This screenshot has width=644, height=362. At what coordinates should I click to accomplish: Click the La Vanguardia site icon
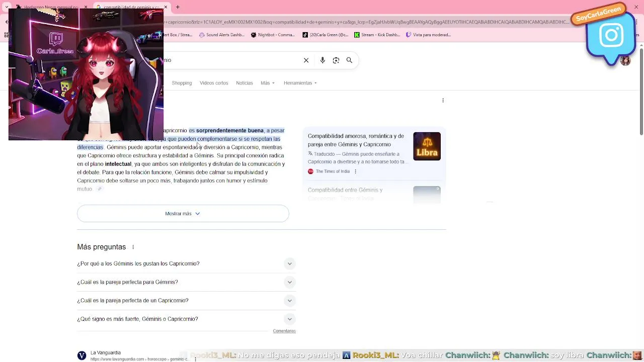(82, 355)
